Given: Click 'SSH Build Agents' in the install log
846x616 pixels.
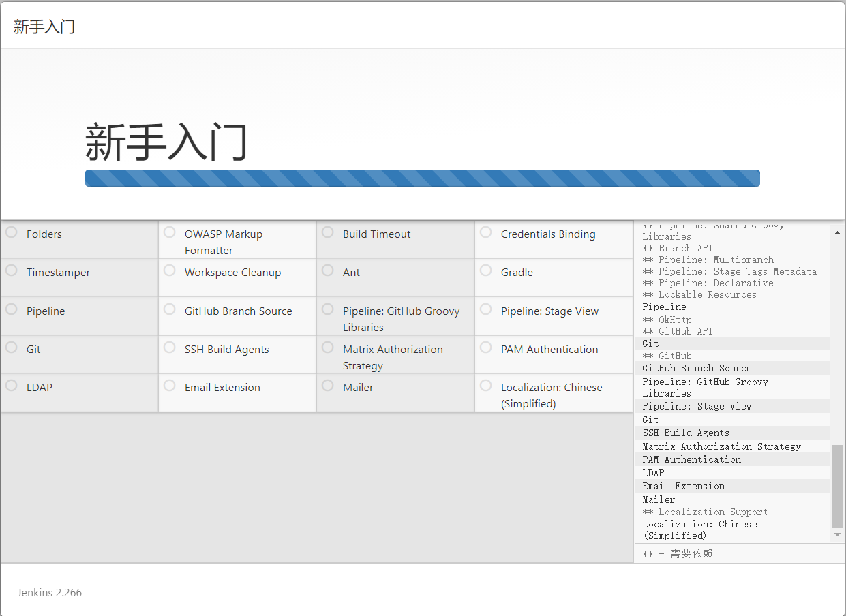Looking at the screenshot, I should coord(686,433).
